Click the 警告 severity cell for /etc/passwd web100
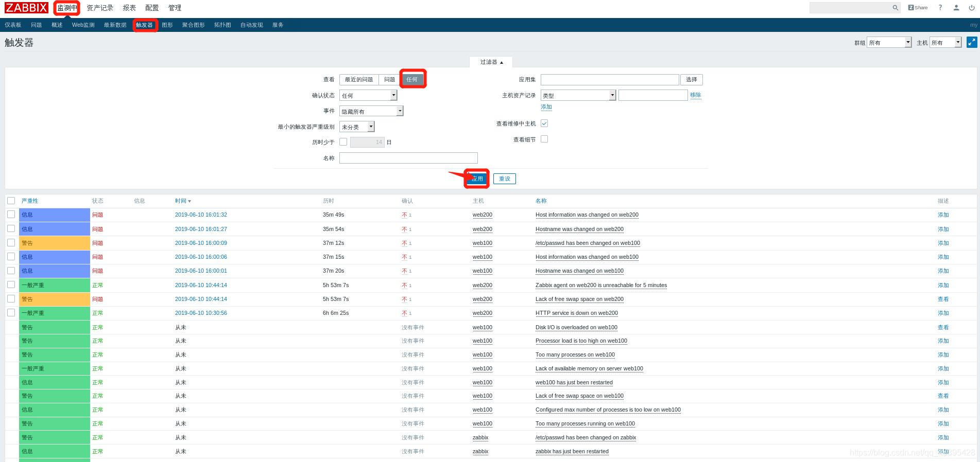980x462 pixels. pos(55,243)
